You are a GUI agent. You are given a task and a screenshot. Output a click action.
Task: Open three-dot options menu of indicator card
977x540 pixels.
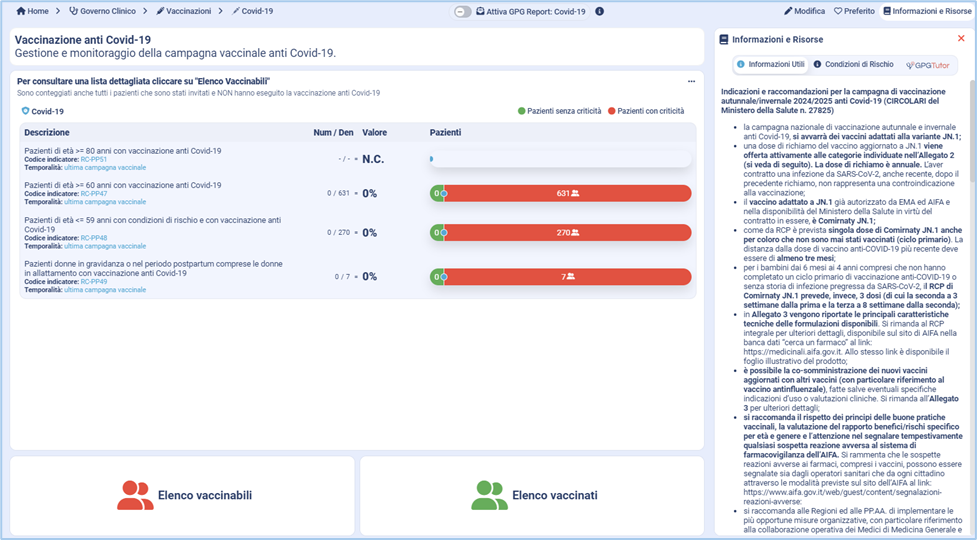tap(691, 81)
